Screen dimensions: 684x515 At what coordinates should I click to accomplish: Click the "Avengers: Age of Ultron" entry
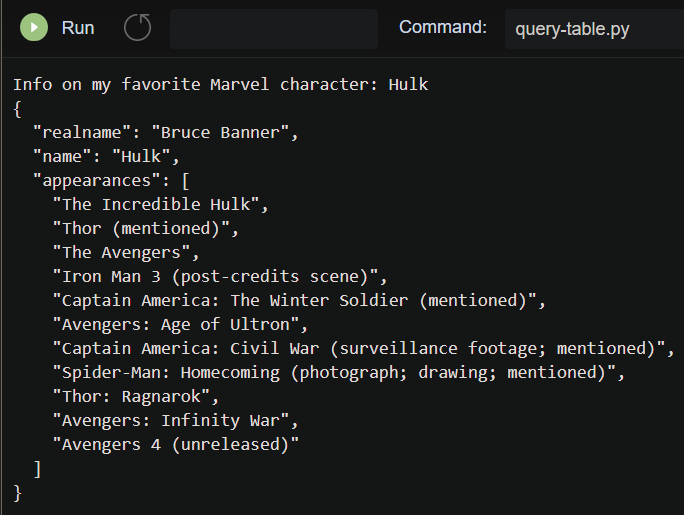click(x=180, y=324)
